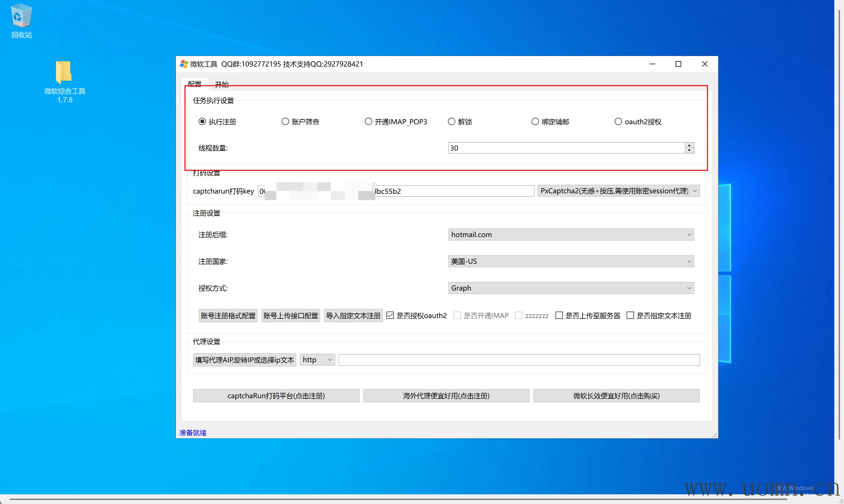Select the 账户筛查 radio option

pos(285,122)
